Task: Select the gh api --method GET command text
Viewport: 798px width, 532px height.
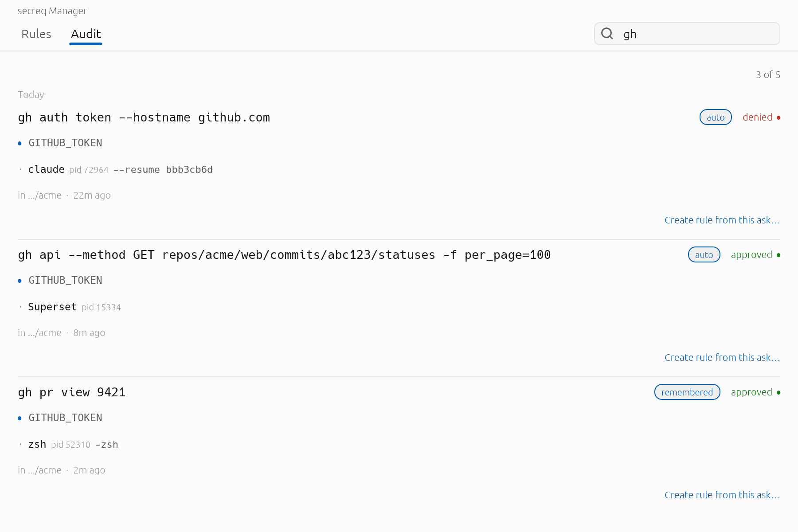Action: tap(284, 255)
